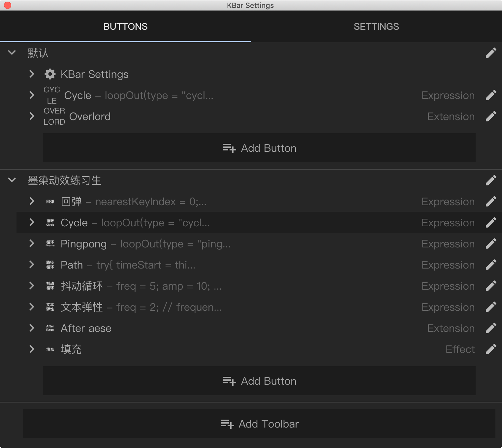This screenshot has height=448, width=502.
Task: Click the freq = 5; amp = 10 preview
Action: (169, 286)
